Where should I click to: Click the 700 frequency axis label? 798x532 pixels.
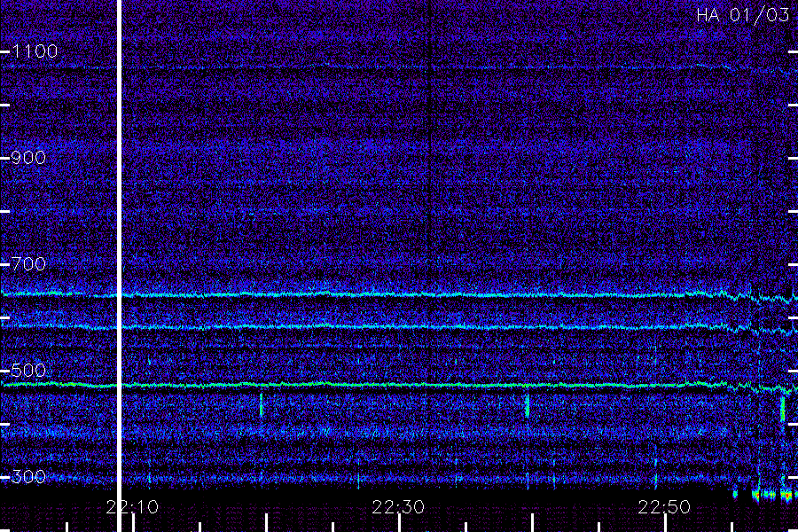pos(28,263)
